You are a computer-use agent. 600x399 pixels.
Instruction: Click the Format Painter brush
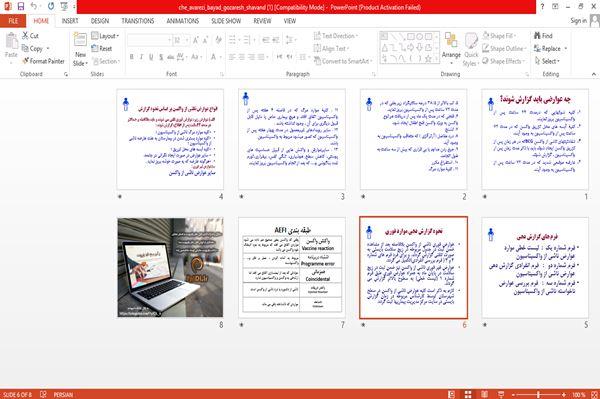pyautogui.click(x=43, y=61)
